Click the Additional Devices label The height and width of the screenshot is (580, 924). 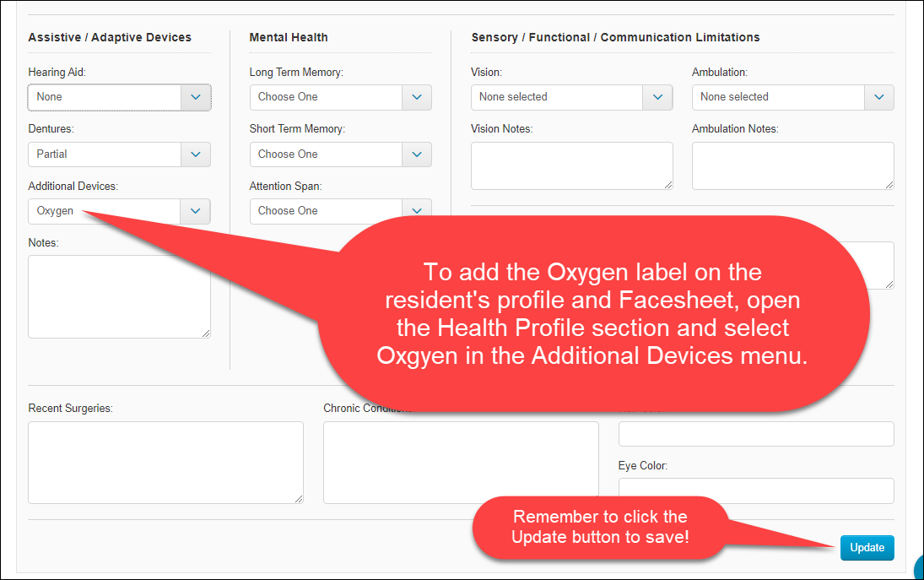73,187
